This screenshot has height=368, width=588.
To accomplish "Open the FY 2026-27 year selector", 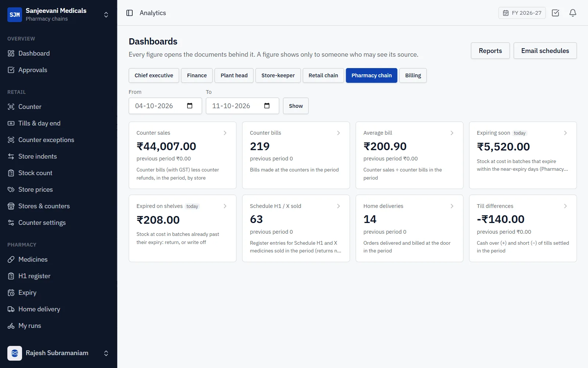I will (x=522, y=13).
